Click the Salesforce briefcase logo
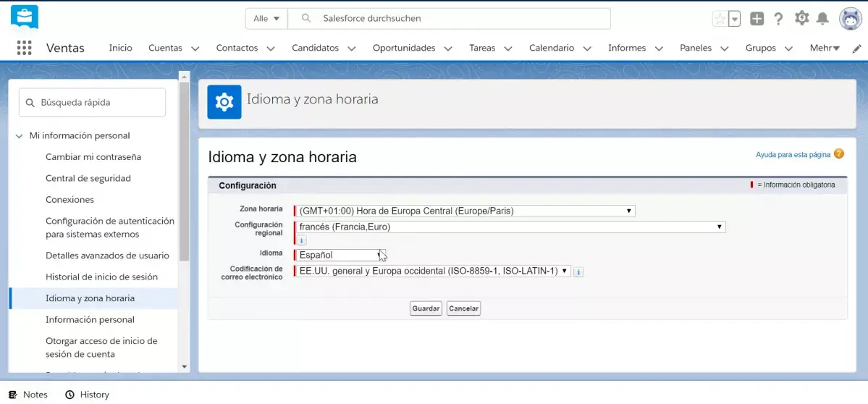This screenshot has height=404, width=868. 25,17
